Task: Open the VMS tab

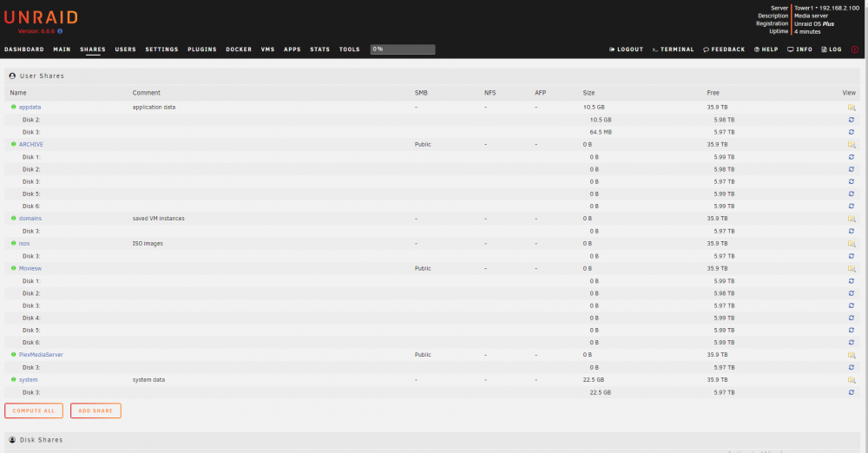Action: 268,49
